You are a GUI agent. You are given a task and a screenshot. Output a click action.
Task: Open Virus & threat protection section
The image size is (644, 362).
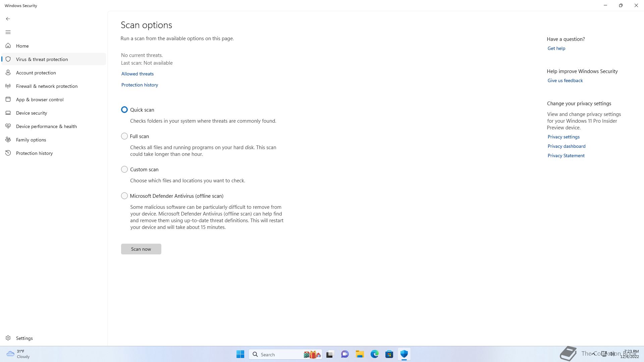click(x=54, y=59)
